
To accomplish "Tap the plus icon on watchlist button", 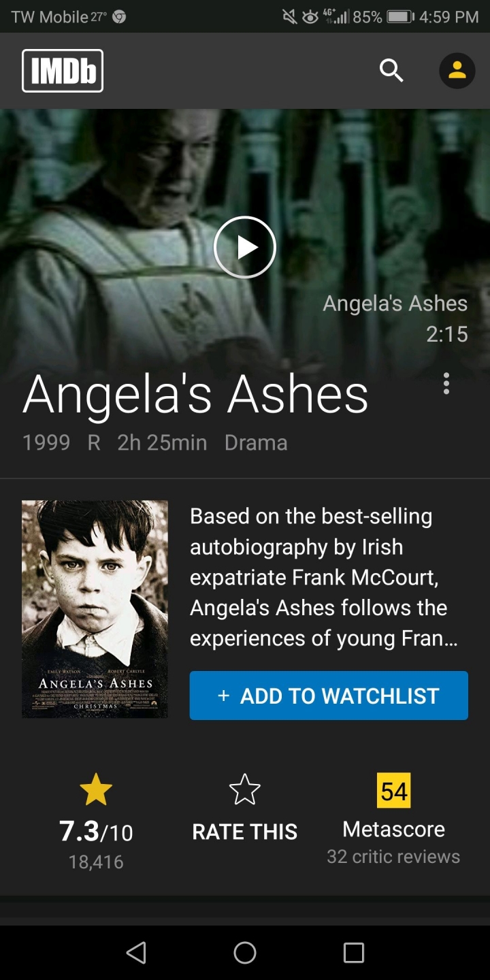I will tap(223, 696).
